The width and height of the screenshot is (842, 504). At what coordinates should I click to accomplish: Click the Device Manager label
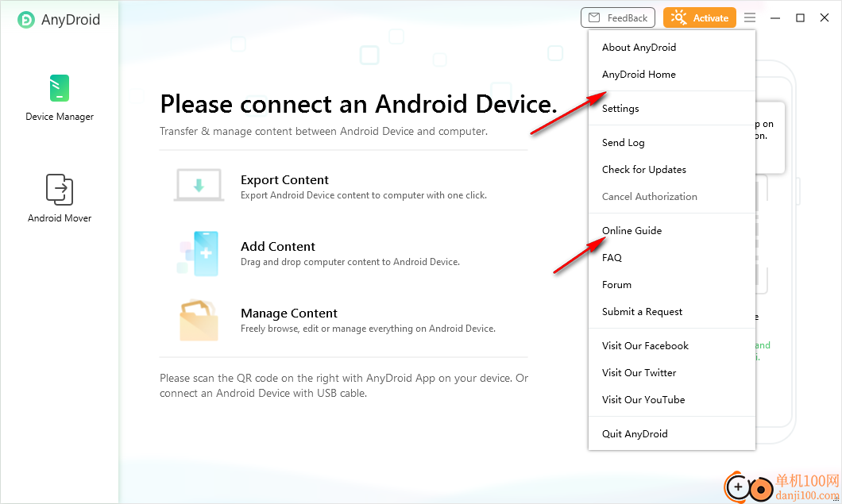tap(60, 117)
